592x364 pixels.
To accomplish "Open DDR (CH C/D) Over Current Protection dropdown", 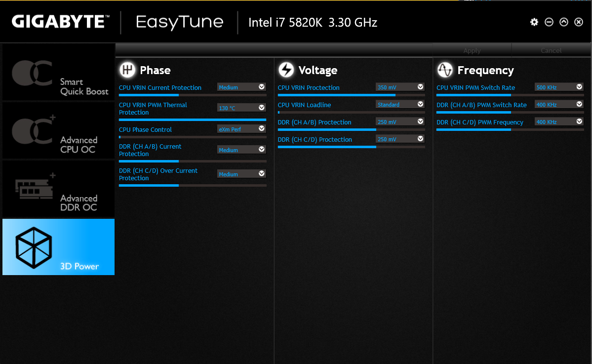I will click(241, 174).
